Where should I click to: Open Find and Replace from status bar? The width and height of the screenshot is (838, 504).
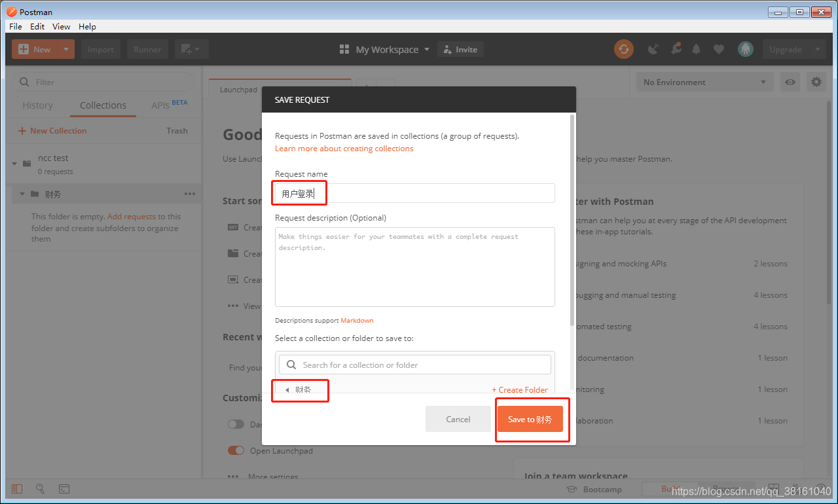40,488
